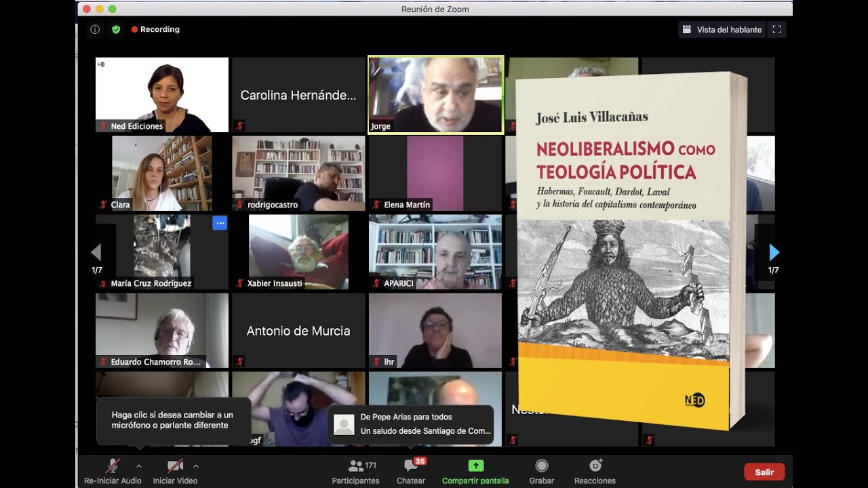This screenshot has width=868, height=488.
Task: Open the blue more-options button on María Cruz Rodríguez tile
Action: (220, 222)
